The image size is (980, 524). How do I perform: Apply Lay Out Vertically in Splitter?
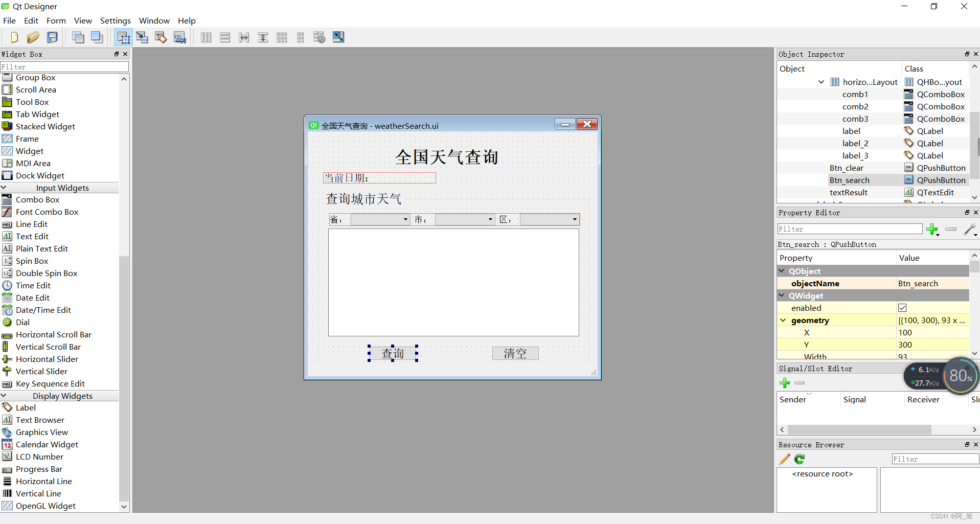[x=263, y=37]
